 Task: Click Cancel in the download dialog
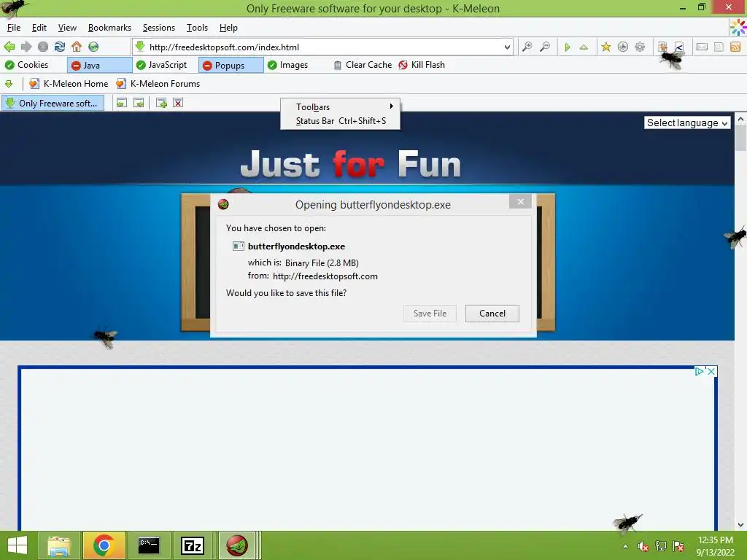492,314
